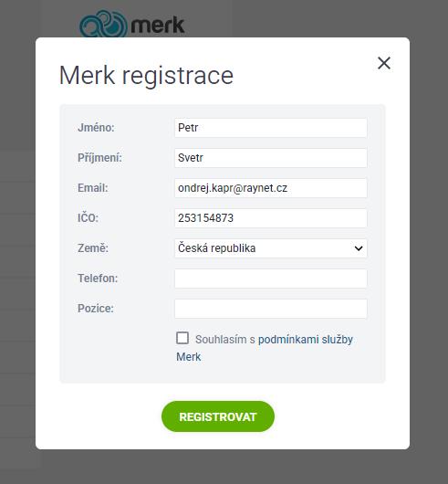
Task: Click the Jméno label
Action: [96, 128]
